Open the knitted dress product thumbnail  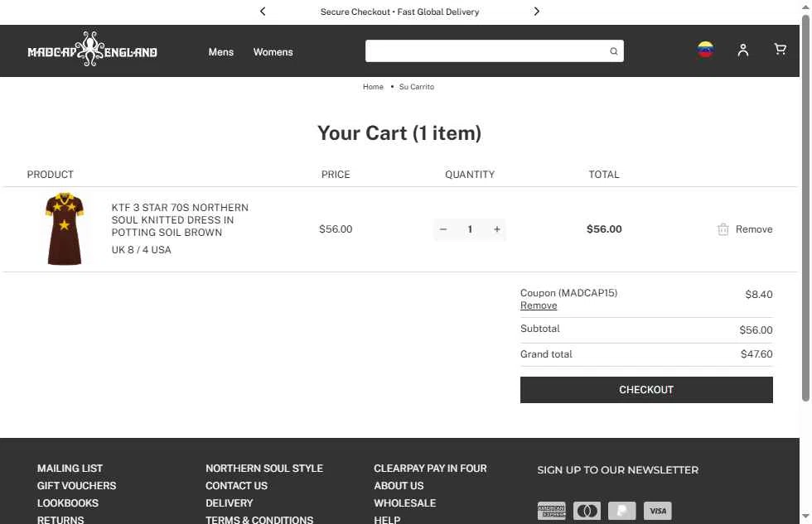(65, 228)
